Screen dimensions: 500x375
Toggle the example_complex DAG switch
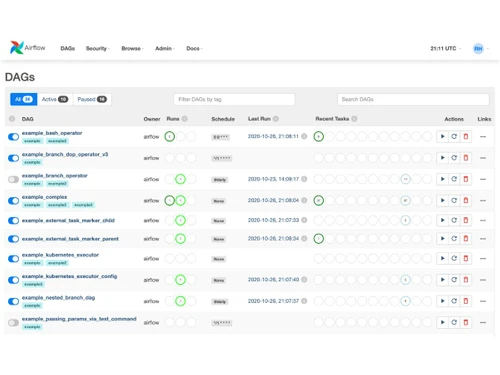13,201
